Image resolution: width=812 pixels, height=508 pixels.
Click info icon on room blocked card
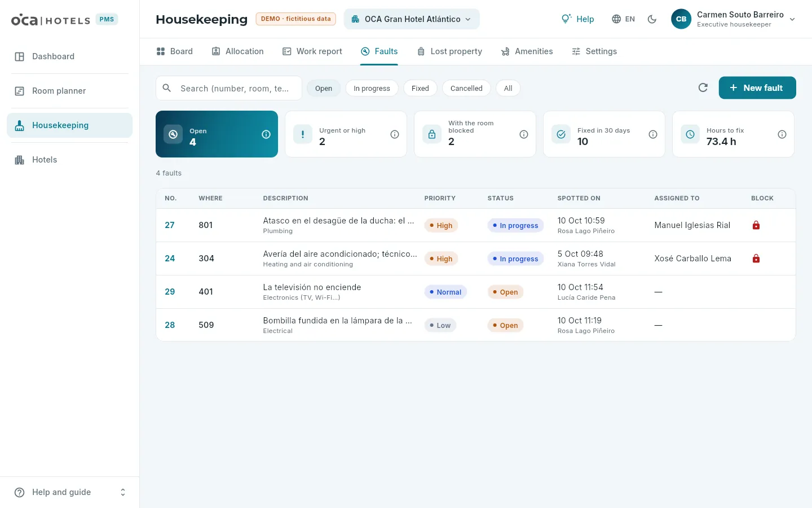pyautogui.click(x=524, y=134)
